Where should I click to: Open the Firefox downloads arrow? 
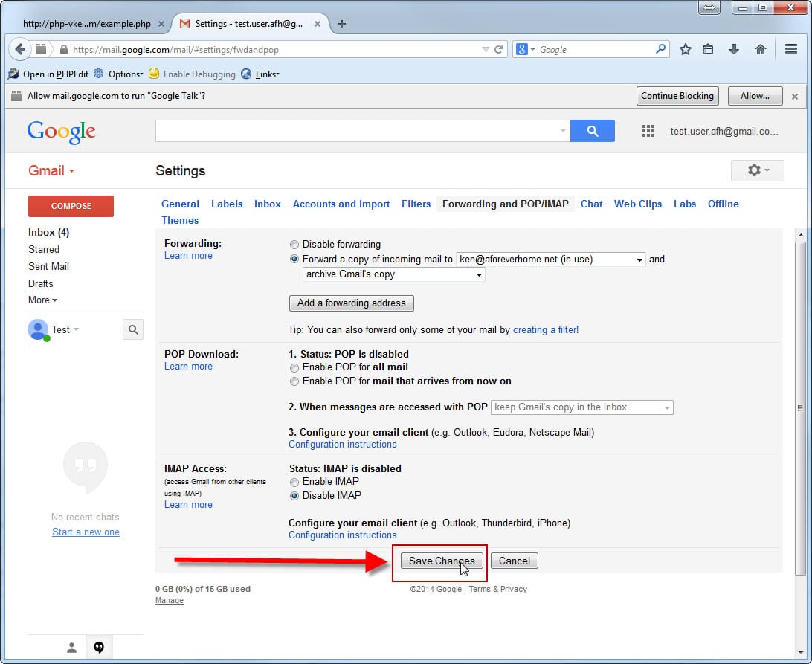[x=734, y=49]
